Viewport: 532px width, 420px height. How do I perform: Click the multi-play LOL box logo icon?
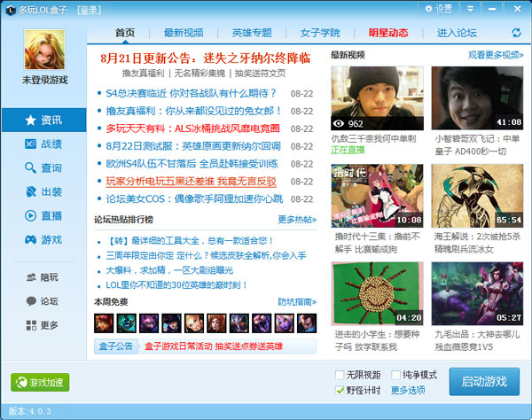(x=11, y=10)
